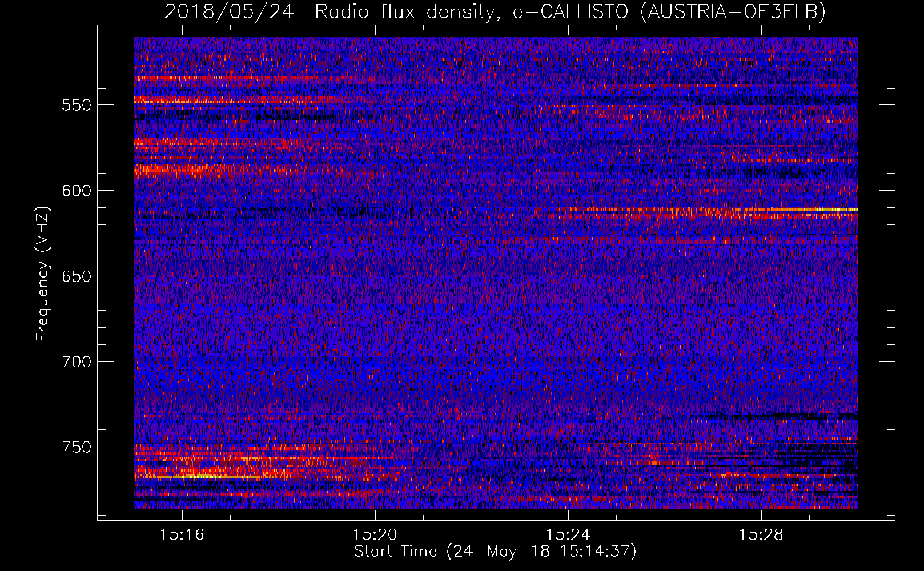Click the 550 frequency axis label

77,106
